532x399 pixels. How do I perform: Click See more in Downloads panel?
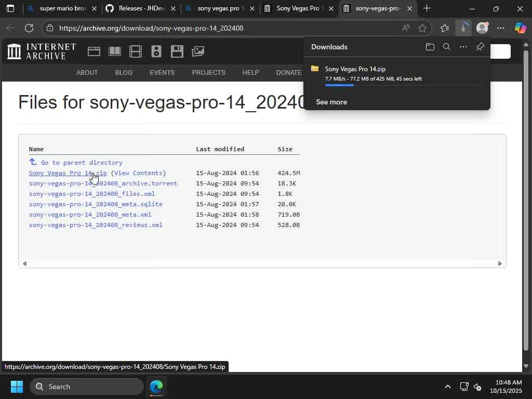coord(331,102)
